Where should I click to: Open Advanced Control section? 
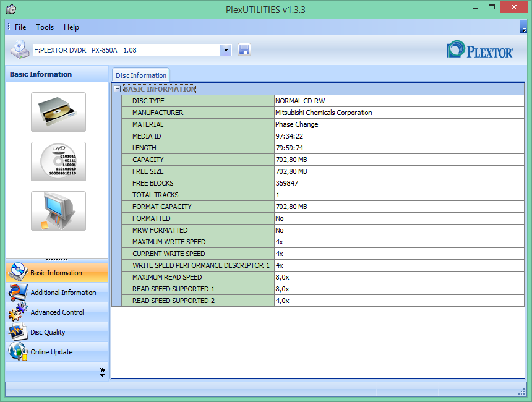click(57, 312)
